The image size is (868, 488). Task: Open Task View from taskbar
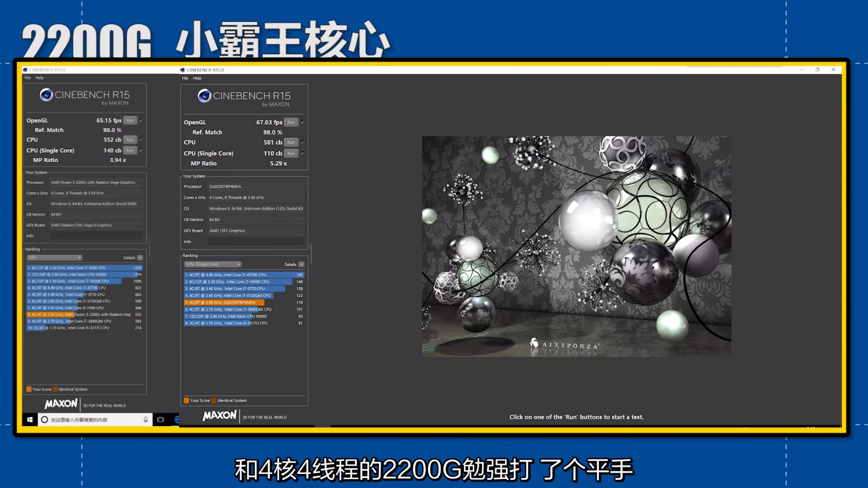pos(161,420)
